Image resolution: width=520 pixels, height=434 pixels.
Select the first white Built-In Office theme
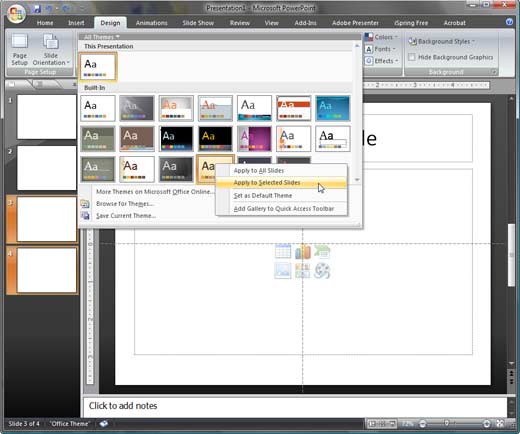tap(98, 108)
